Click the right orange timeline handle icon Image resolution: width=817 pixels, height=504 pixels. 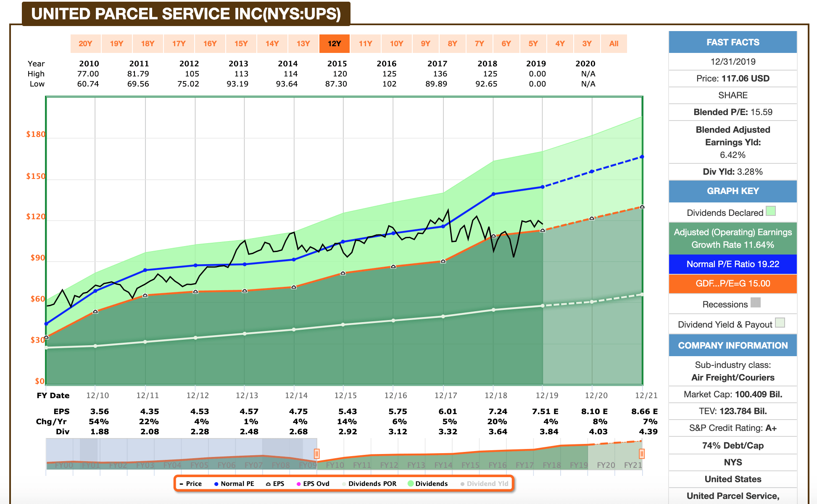pos(642,454)
